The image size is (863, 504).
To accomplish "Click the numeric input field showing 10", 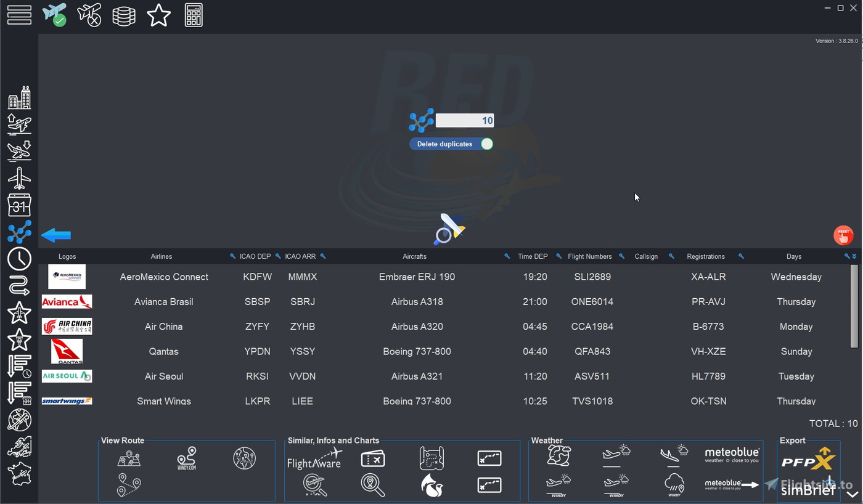I will 464,120.
